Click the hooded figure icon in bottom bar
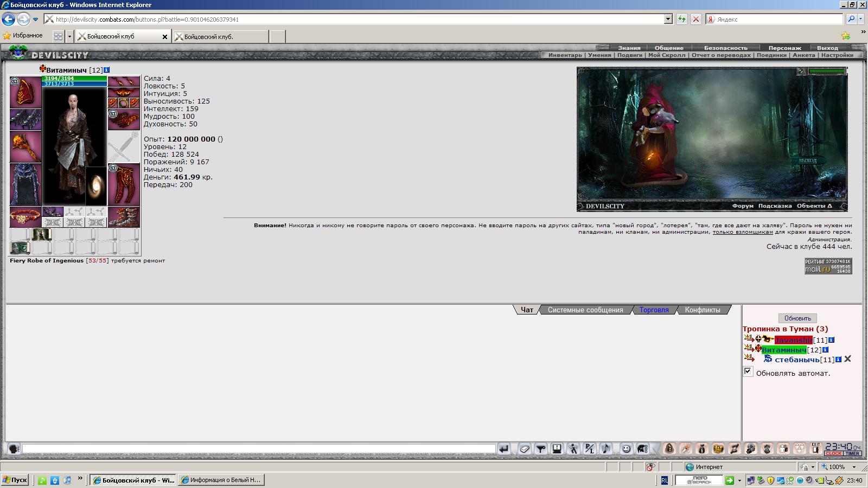 (x=669, y=448)
